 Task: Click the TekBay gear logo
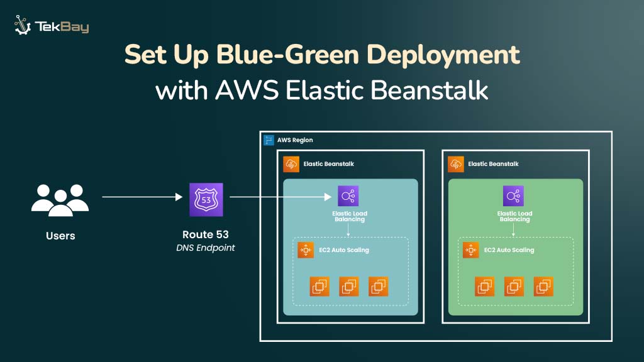[22, 26]
